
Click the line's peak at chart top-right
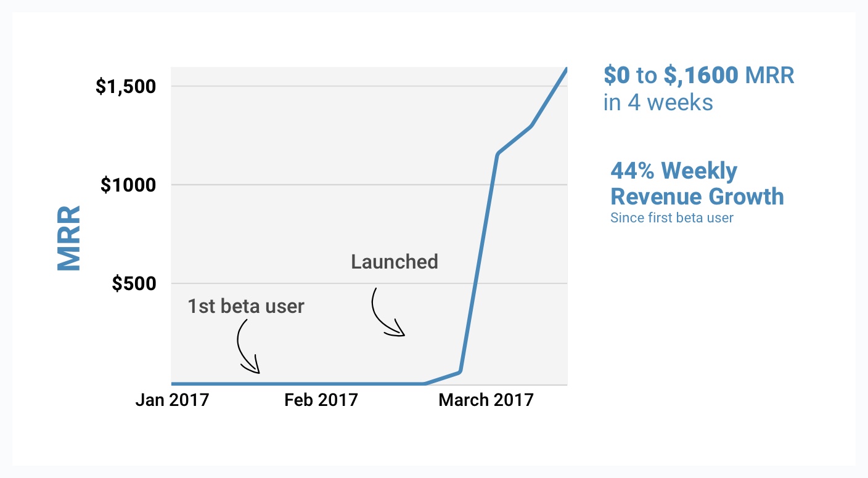click(566, 69)
